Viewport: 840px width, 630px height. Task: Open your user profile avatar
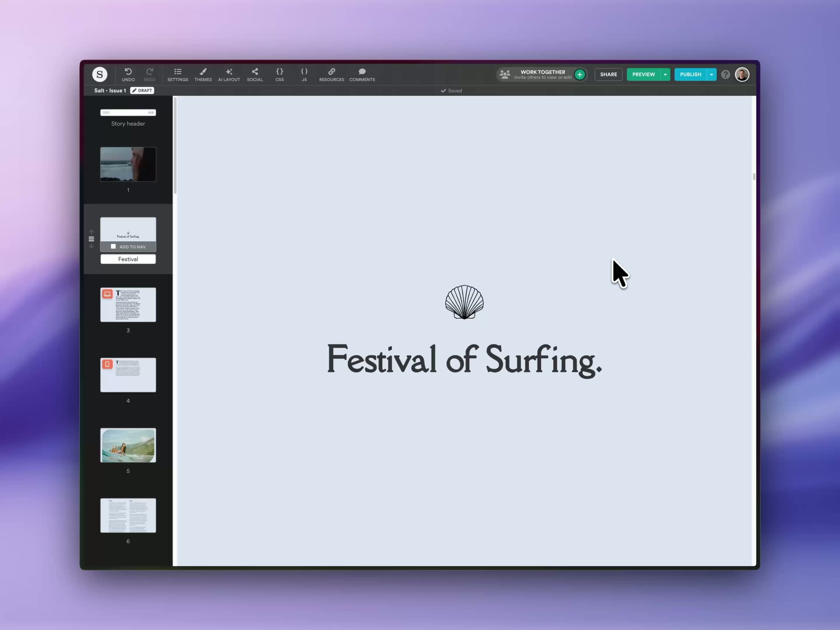[742, 74]
